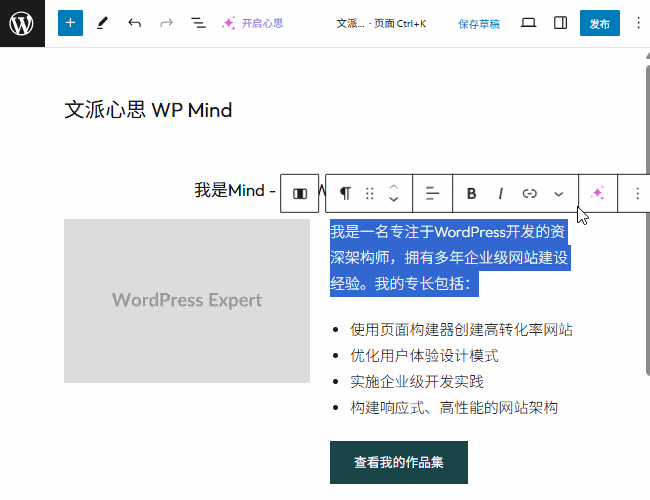
Task: Move block up with the up chevron
Action: tap(394, 187)
